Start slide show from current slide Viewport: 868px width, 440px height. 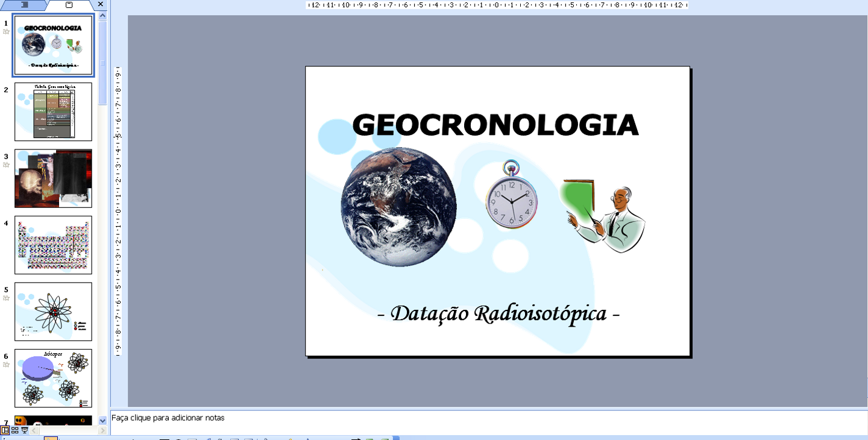(x=24, y=430)
